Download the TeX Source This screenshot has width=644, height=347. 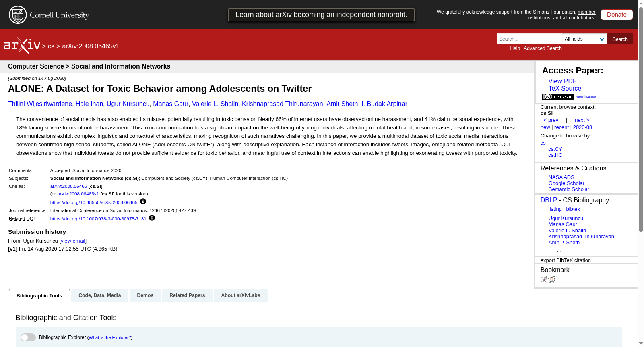tap(565, 89)
